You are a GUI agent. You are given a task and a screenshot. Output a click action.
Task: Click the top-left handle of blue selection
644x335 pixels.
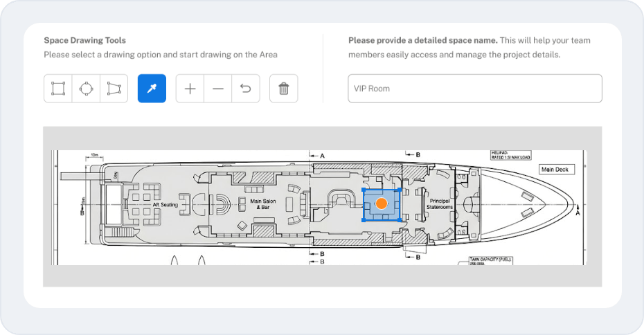(364, 190)
